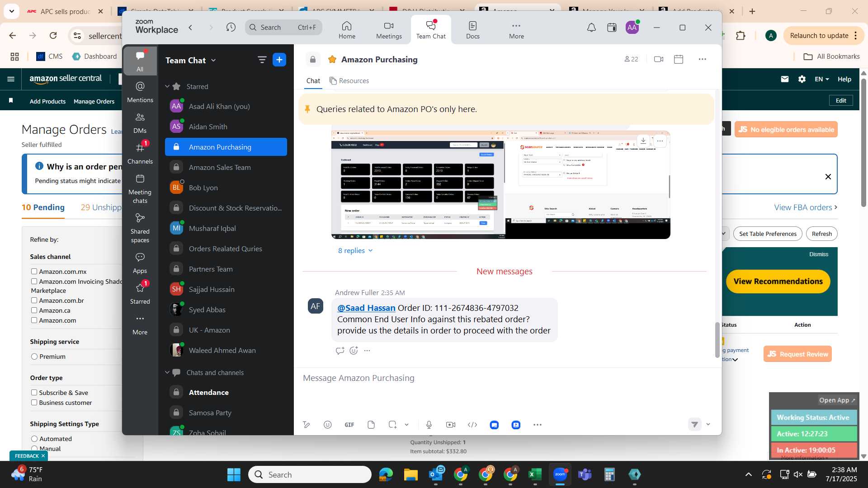The height and width of the screenshot is (488, 868).
Task: Open chat header more options ellipsis
Action: click(702, 59)
